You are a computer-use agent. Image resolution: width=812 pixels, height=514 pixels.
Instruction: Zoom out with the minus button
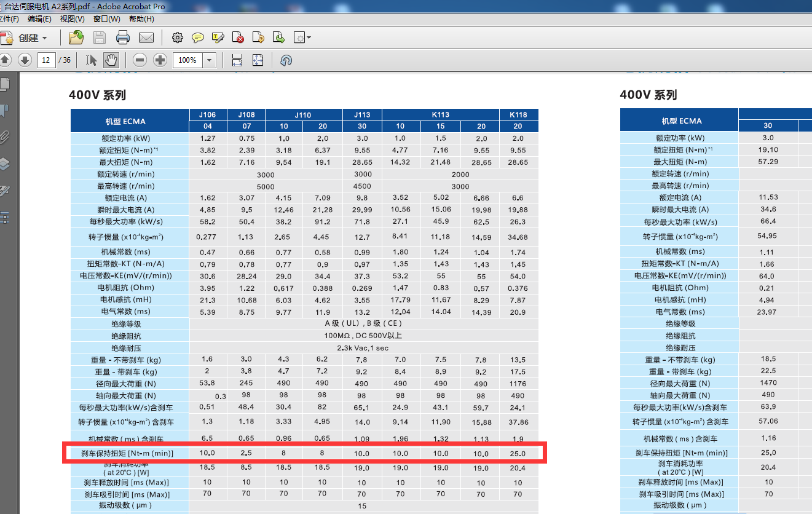tap(140, 60)
